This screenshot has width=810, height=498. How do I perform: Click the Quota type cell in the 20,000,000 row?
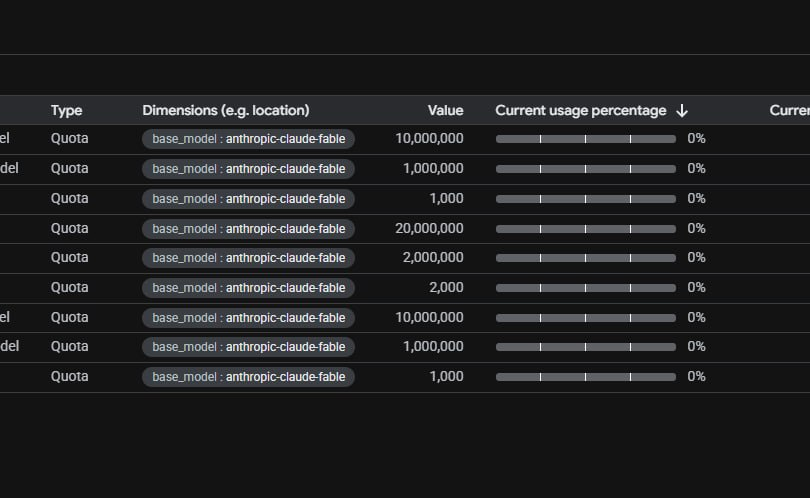pyautogui.click(x=69, y=228)
